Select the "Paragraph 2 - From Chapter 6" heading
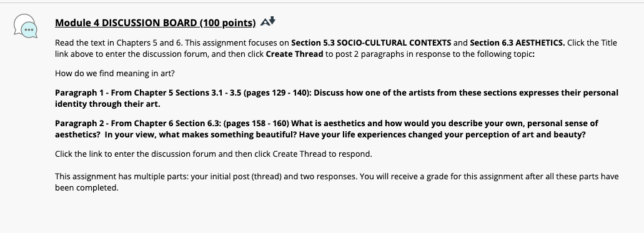Image resolution: width=644 pixels, height=233 pixels. (x=114, y=123)
